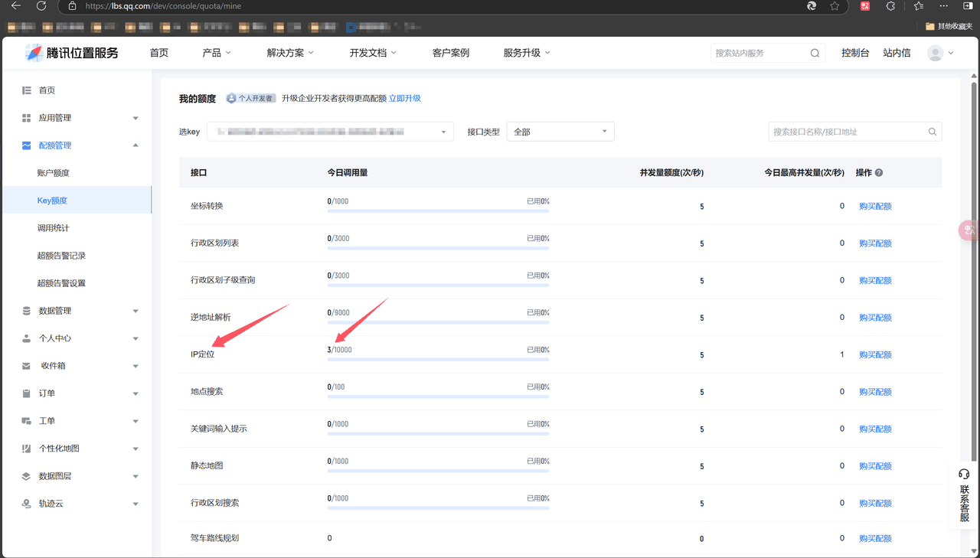The width and height of the screenshot is (980, 558).
Task: Click the favorites star in address bar
Action: (835, 5)
